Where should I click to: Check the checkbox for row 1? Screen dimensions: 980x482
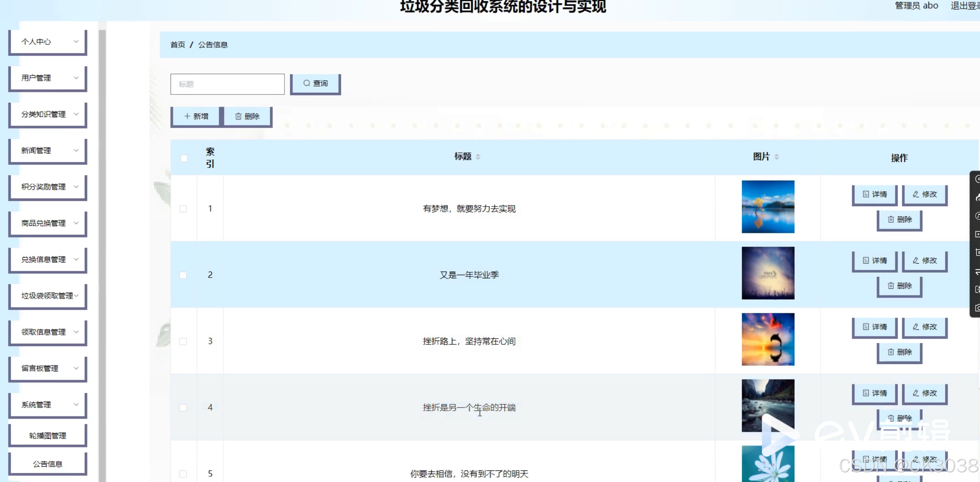(183, 209)
